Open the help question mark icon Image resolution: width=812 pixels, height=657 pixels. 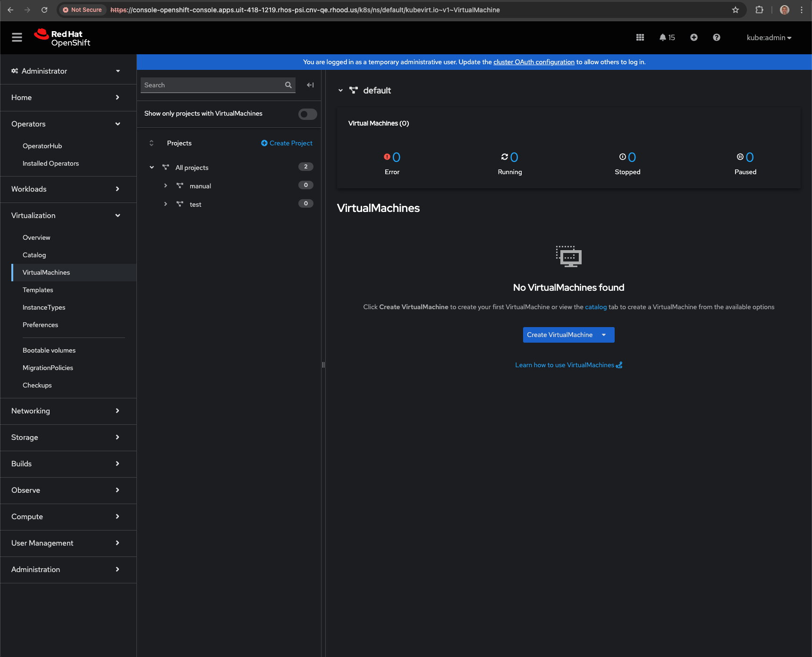coord(716,37)
